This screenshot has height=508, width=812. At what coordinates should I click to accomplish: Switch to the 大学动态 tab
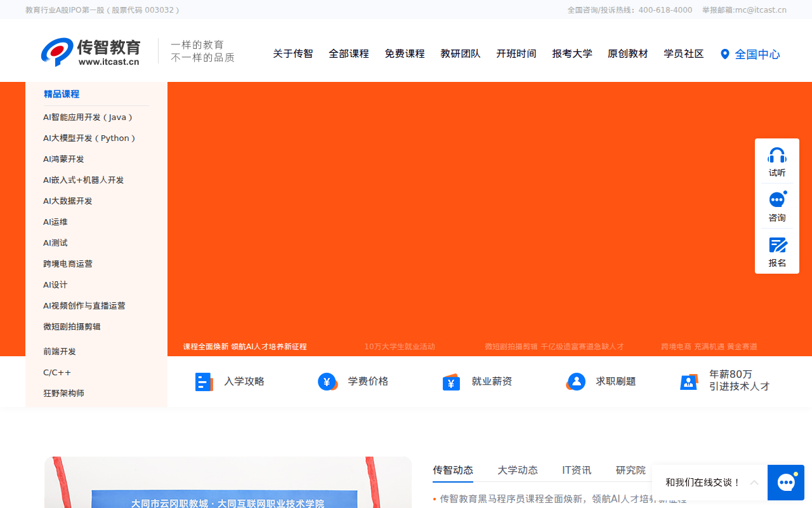(518, 471)
